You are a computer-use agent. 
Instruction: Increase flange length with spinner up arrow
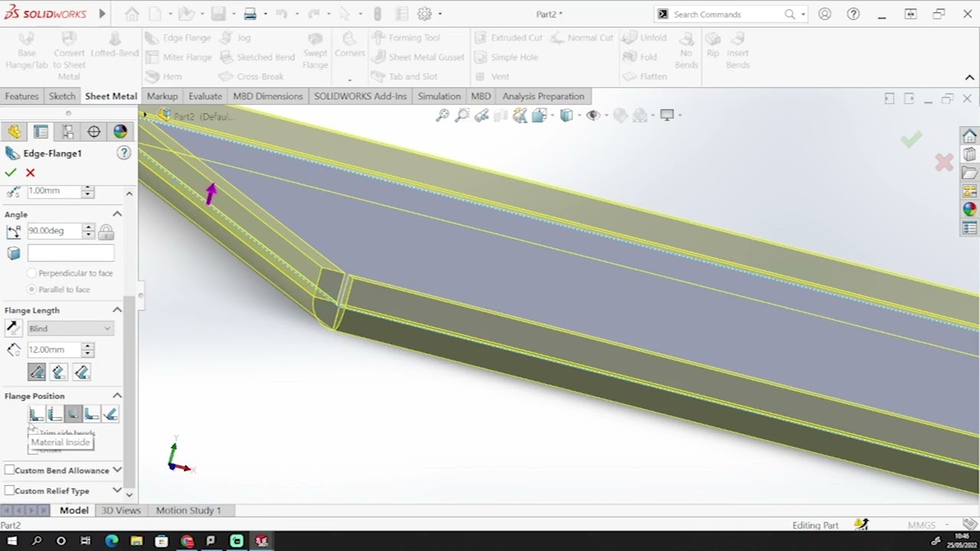(88, 346)
